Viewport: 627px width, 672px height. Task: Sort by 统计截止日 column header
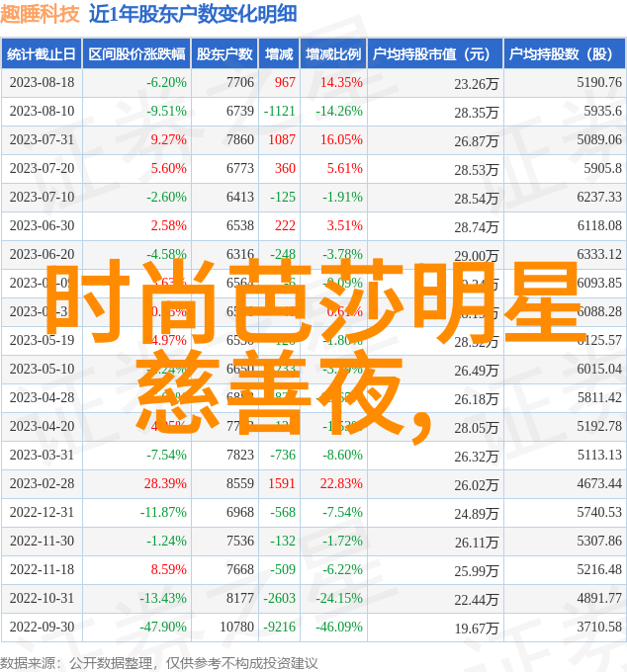click(x=42, y=54)
